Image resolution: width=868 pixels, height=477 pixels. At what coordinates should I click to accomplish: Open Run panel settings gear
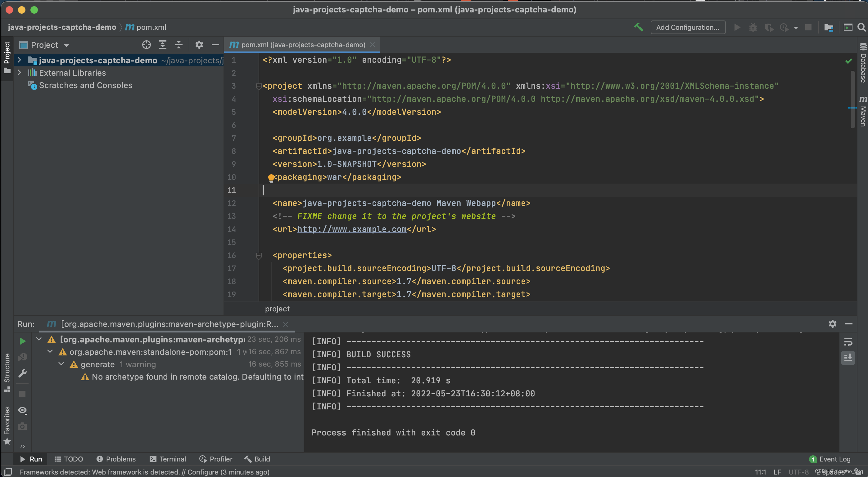tap(832, 324)
